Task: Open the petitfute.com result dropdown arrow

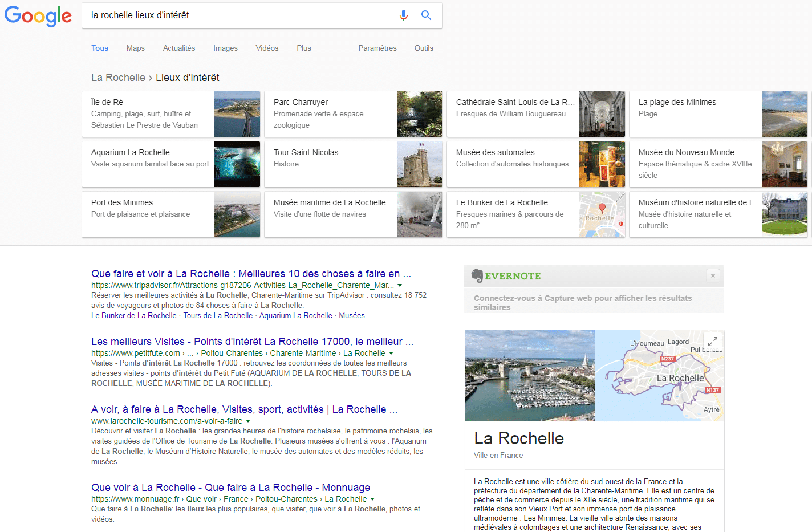Action: (x=391, y=354)
